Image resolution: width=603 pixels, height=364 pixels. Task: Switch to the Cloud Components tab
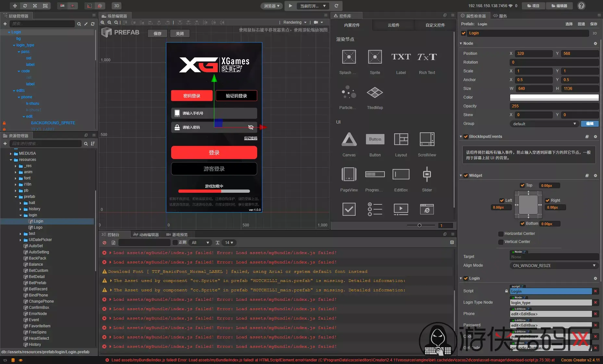(x=394, y=25)
